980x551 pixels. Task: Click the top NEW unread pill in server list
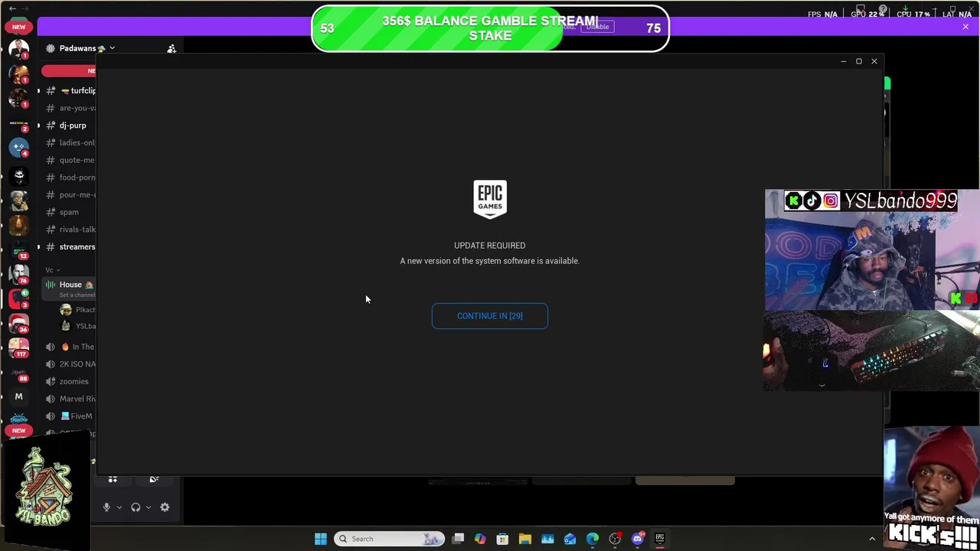pos(18,27)
